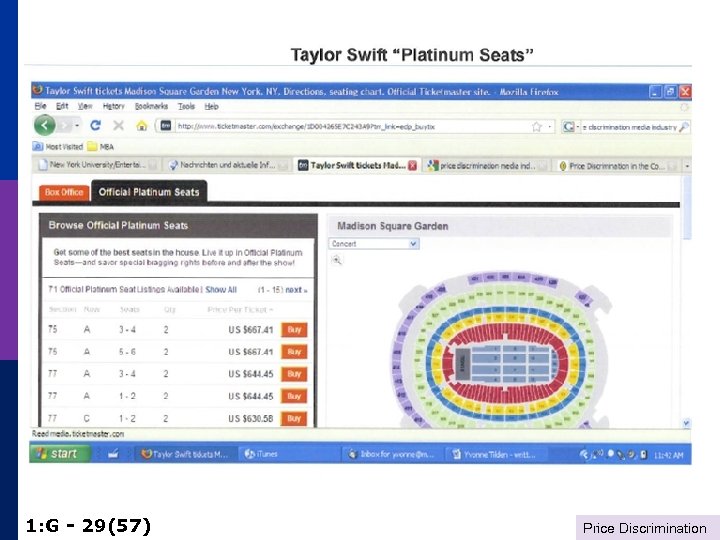Viewport: 720px width, 540px height.
Task: Click the next listings page link
Action: tap(296, 290)
